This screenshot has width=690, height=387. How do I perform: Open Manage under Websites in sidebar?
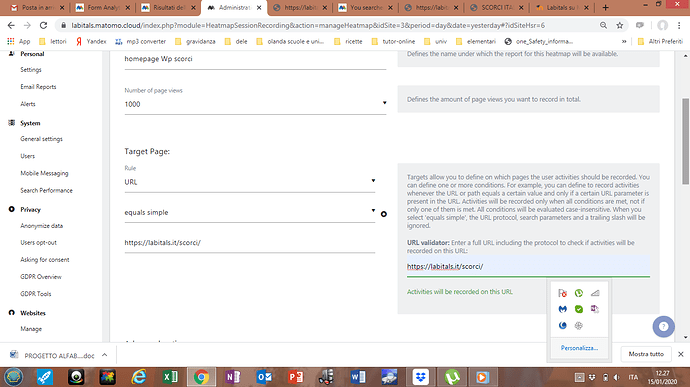(x=31, y=329)
